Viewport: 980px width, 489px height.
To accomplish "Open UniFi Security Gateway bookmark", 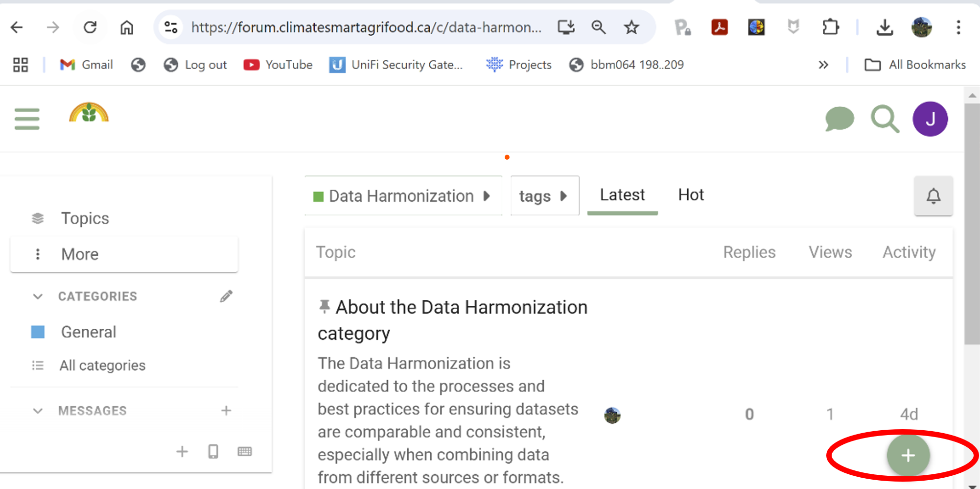I will tap(396, 65).
